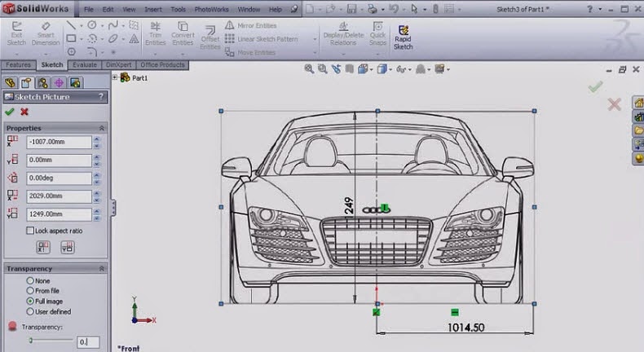The image size is (644, 352).
Task: Cancel Sketch Picture with red X
Action: pos(24,112)
